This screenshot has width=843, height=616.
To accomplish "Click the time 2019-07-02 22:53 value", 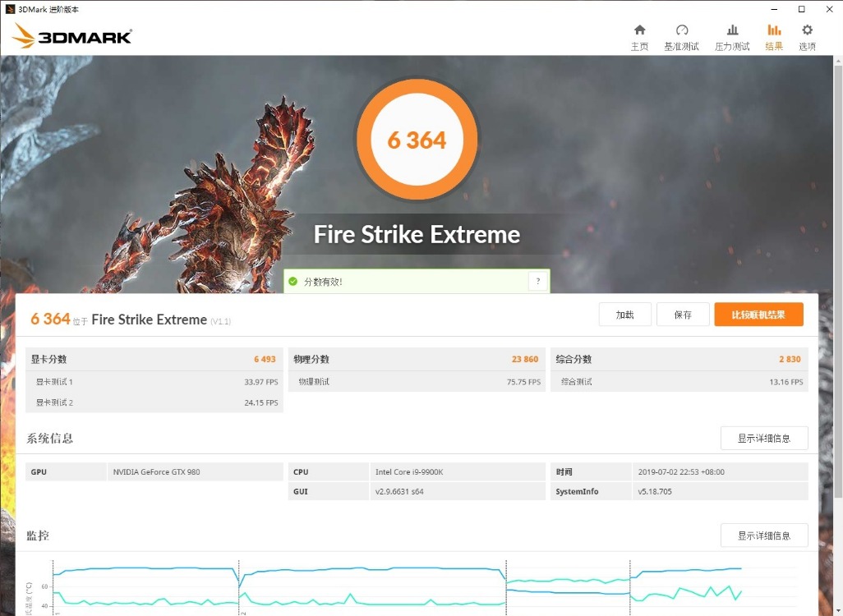I will click(681, 472).
